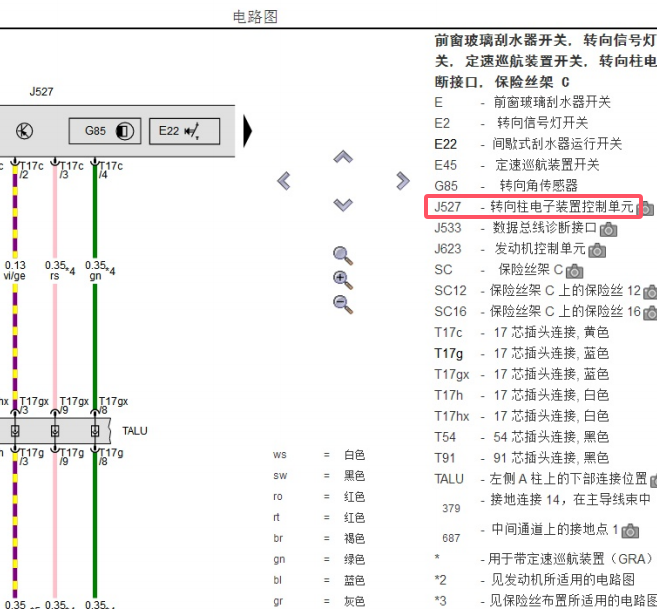Pan the diagram down with the down arrow

pyautogui.click(x=343, y=205)
